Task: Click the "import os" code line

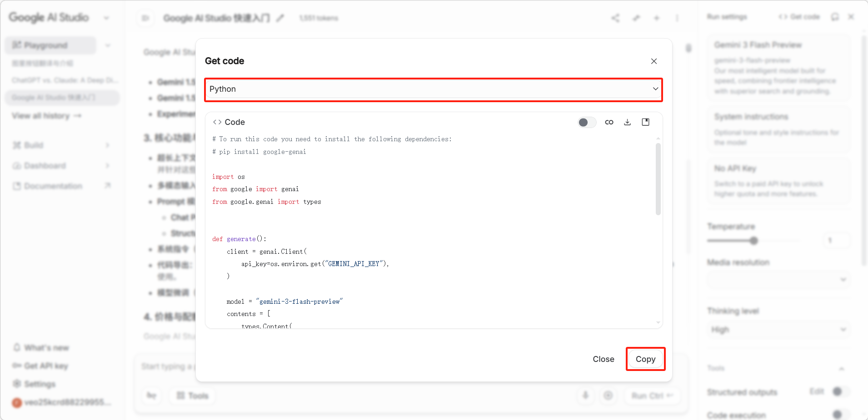Action: click(x=229, y=177)
